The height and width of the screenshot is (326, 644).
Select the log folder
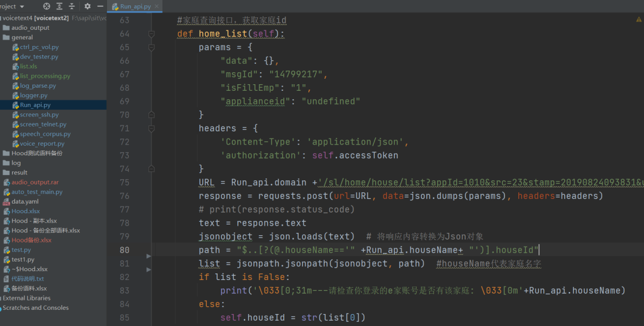[x=16, y=163]
